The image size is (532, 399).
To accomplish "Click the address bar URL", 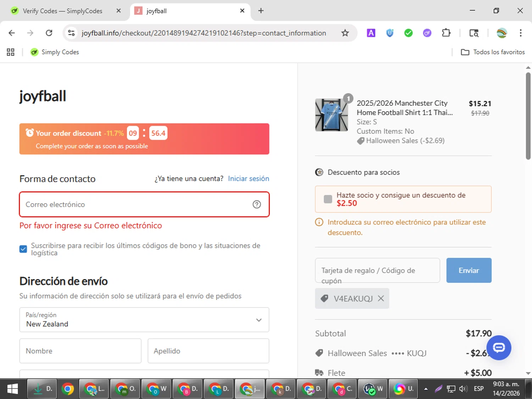I will (204, 33).
